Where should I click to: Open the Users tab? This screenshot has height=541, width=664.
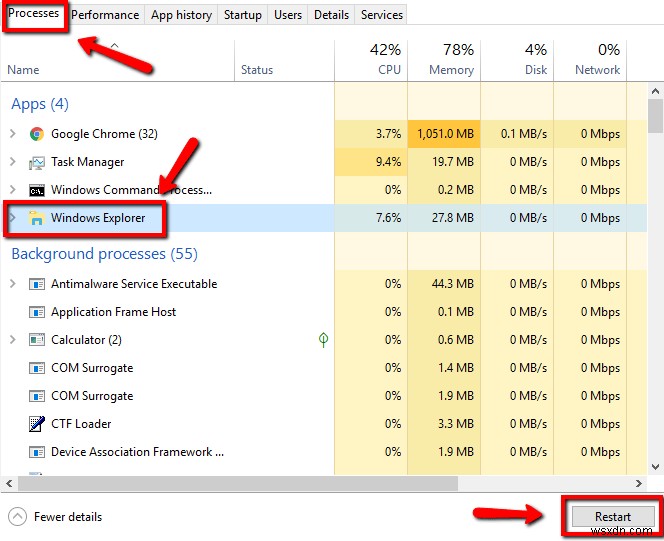[288, 15]
